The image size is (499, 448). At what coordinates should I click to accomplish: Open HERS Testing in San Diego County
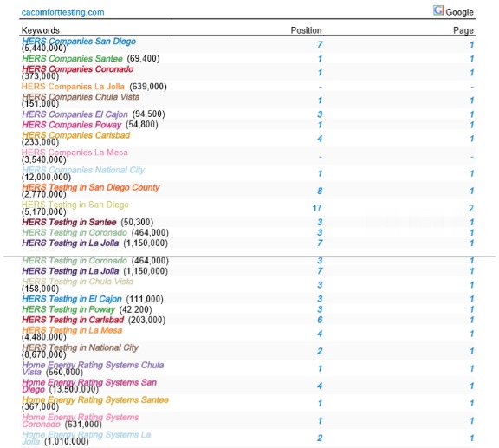(91, 187)
